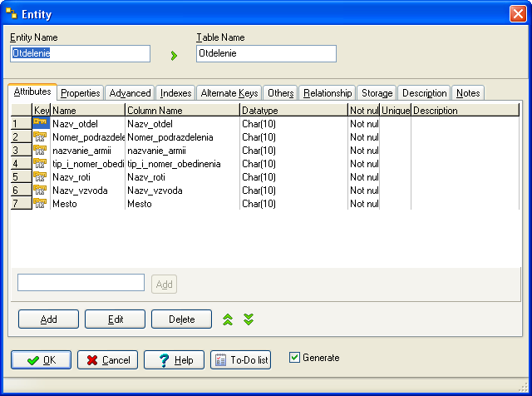Click the Not null cell for Nazv_roti

[364, 177]
